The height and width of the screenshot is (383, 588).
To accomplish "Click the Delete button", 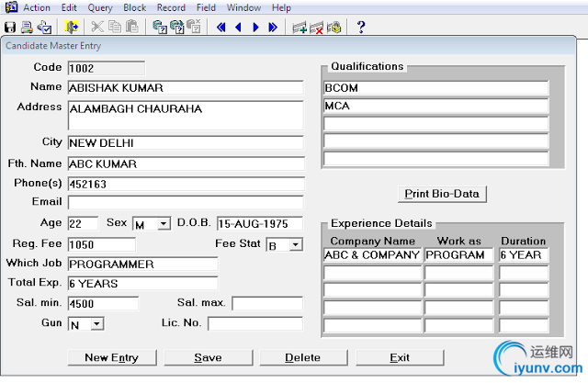I will coord(302,357).
